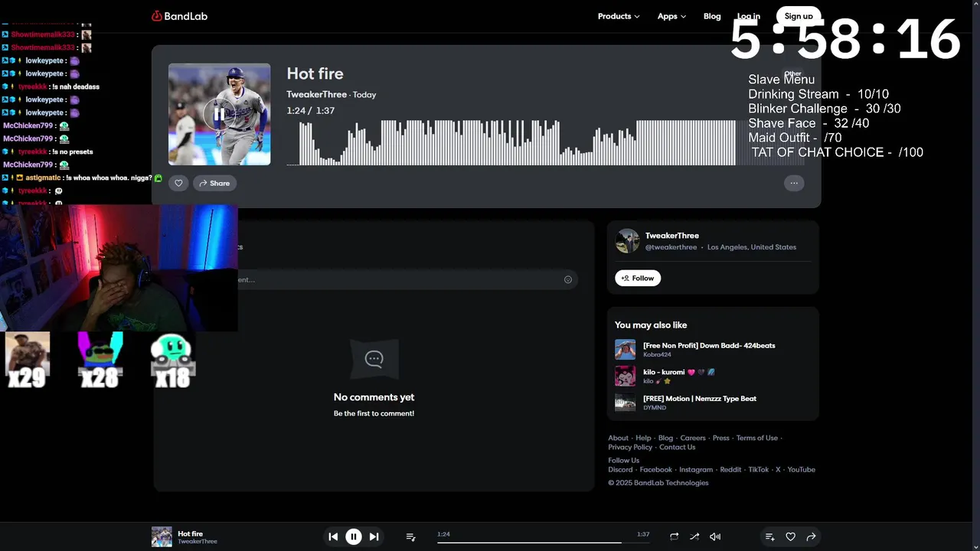Open the play queue icon
Viewport: 980px width, 551px height.
[410, 537]
